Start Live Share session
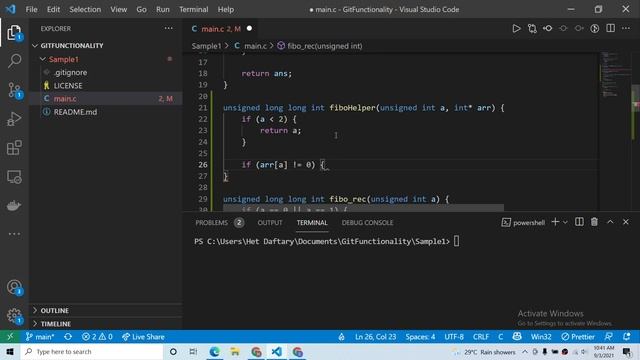Screen dimensions: 640x360 click(x=143, y=337)
